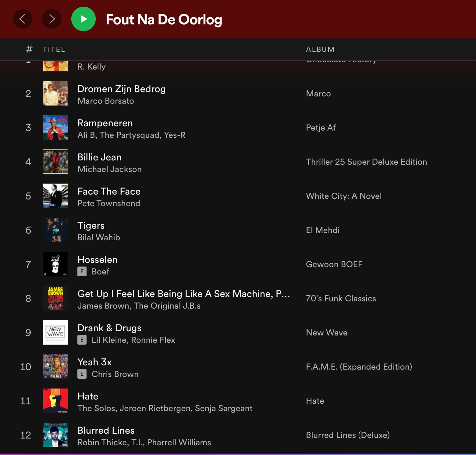The image size is (476, 455).
Task: Open the album Gewoon BOEF
Action: pos(334,264)
